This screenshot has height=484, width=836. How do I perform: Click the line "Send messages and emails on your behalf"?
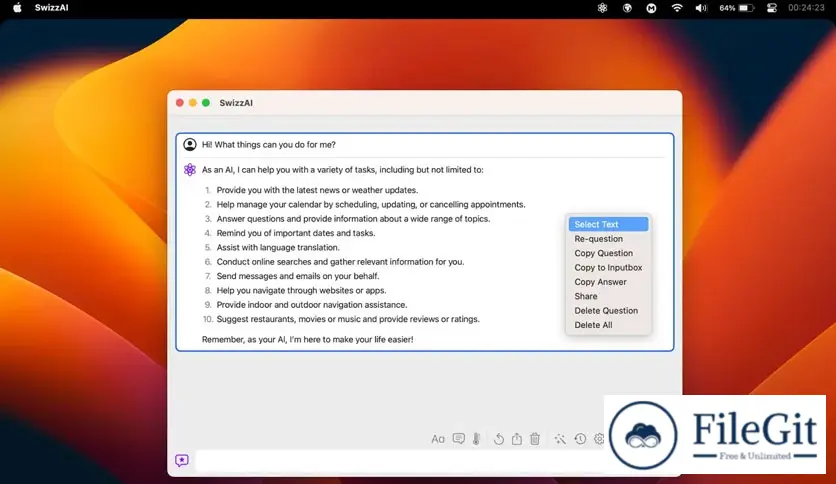[x=298, y=276]
